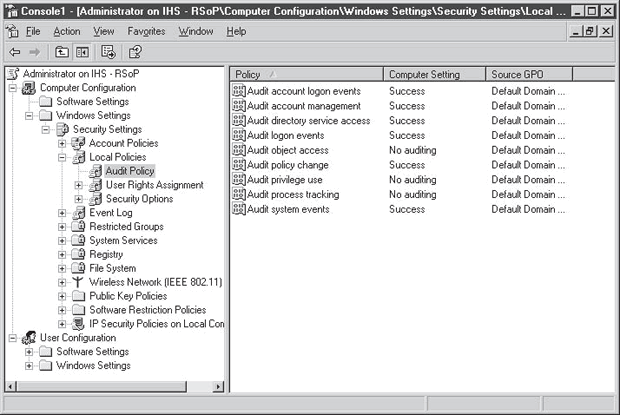The image size is (620, 415).
Task: Toggle the Show/Hide Console Tree icon
Action: pyautogui.click(x=82, y=52)
